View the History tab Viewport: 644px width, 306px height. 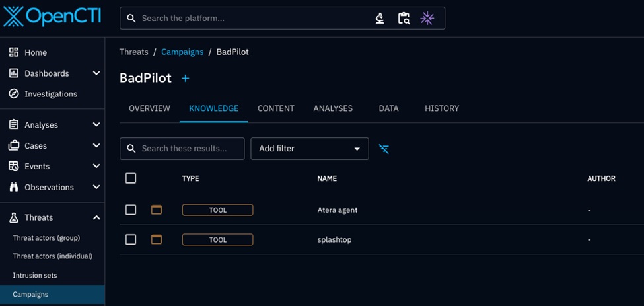tap(442, 108)
